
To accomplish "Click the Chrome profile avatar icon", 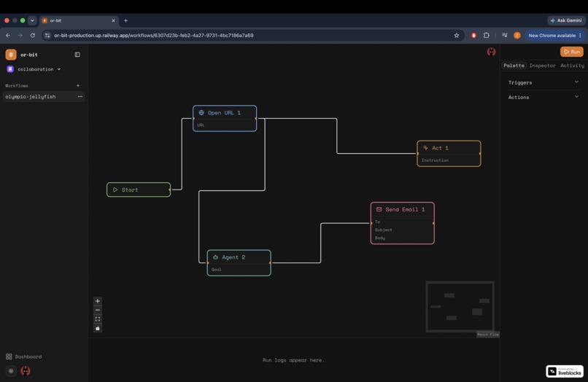I will coord(517,35).
